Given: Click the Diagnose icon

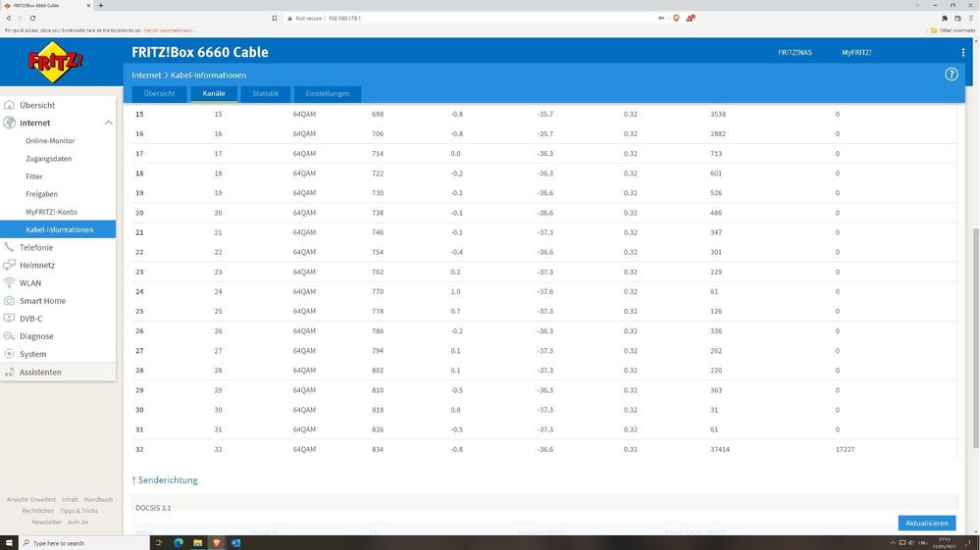Looking at the screenshot, I should point(10,336).
